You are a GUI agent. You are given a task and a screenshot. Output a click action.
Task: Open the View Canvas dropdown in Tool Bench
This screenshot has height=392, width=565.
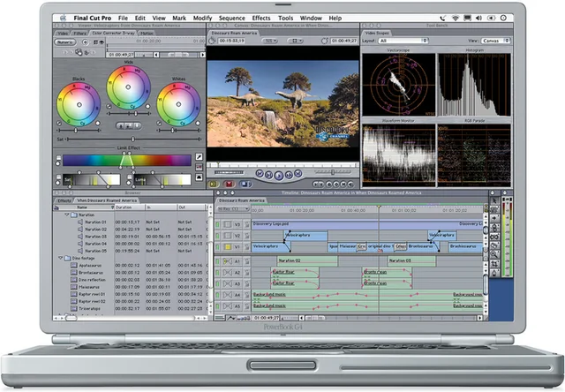point(496,41)
